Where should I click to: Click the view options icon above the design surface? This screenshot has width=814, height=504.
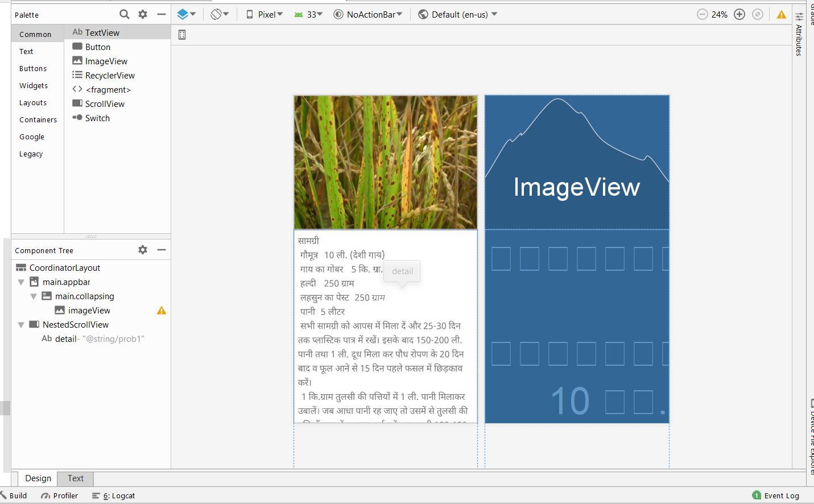[x=182, y=35]
